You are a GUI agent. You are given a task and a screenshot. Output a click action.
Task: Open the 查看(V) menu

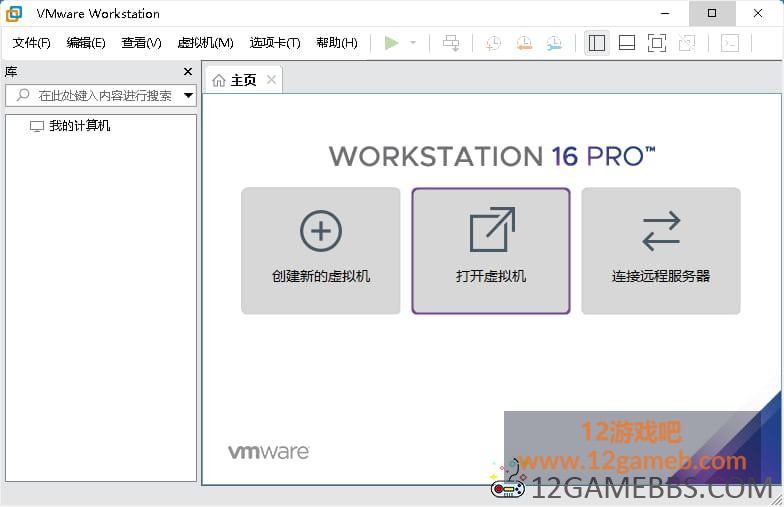click(x=142, y=43)
